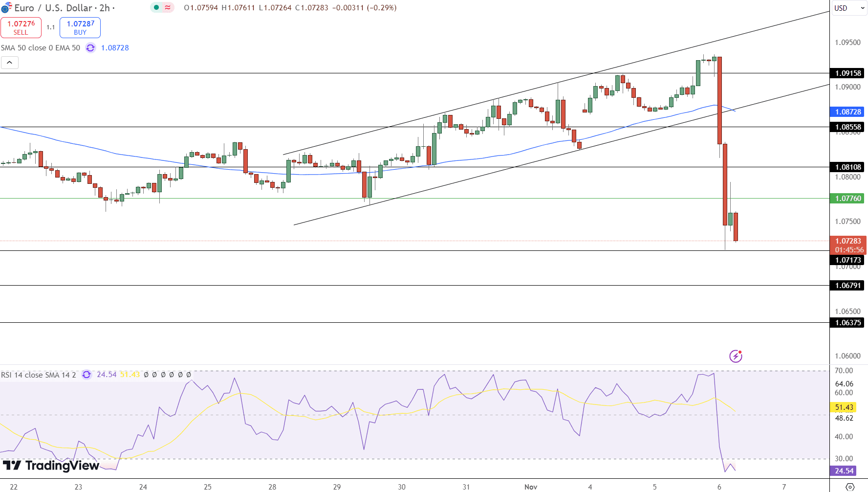Click the refresh icon next to RSI 14 legend
The image size is (868, 492).
click(x=87, y=375)
